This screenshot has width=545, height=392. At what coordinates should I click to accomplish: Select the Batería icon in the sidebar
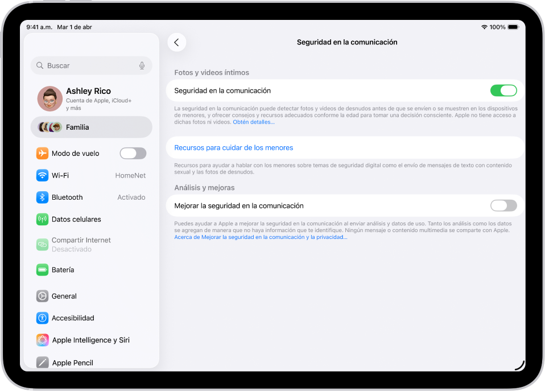42,270
